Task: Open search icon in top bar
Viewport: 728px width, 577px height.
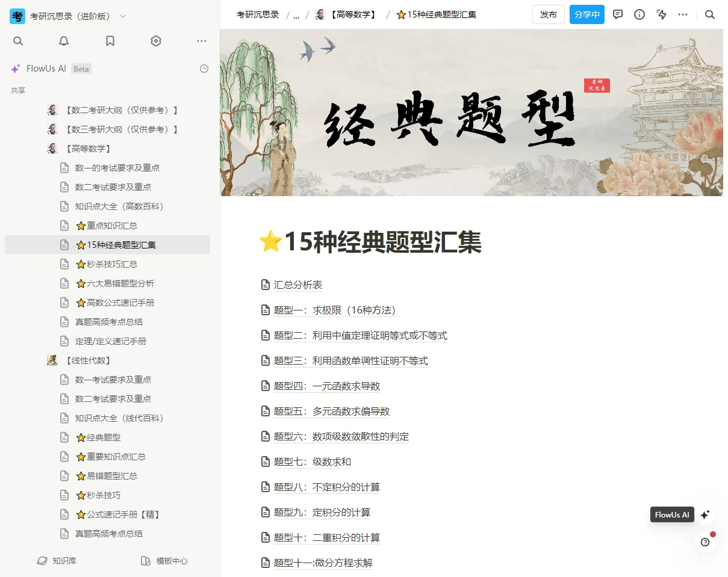Action: [710, 14]
